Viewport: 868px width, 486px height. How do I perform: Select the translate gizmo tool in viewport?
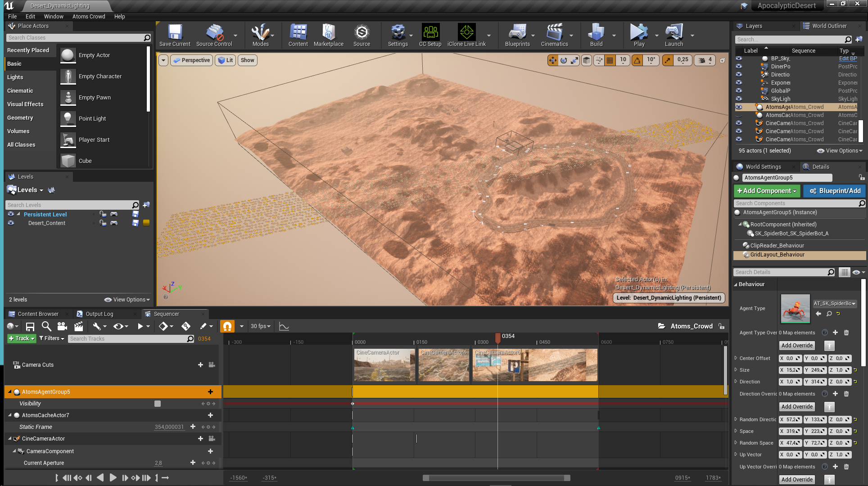point(552,60)
